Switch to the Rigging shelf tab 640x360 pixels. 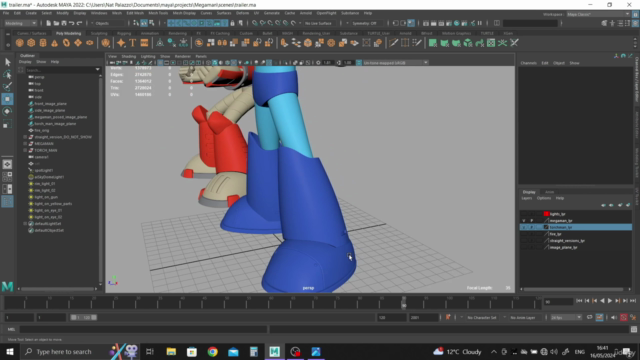click(x=124, y=33)
